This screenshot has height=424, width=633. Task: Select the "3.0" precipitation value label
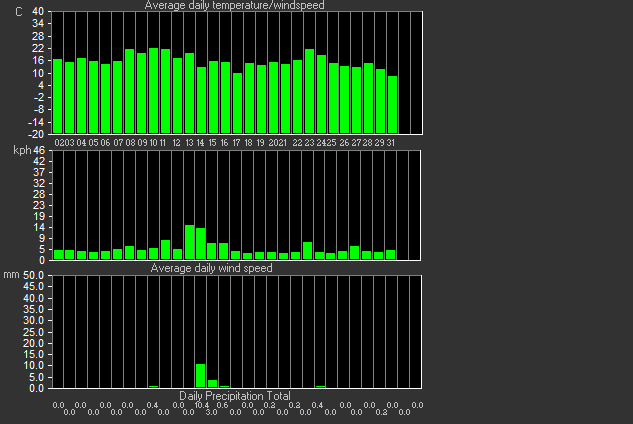[x=211, y=412]
